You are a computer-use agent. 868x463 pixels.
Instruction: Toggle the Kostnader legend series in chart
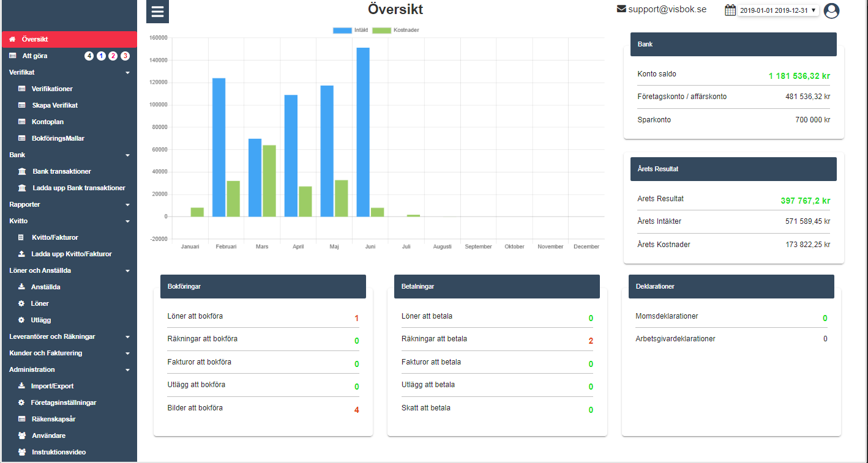pos(395,30)
